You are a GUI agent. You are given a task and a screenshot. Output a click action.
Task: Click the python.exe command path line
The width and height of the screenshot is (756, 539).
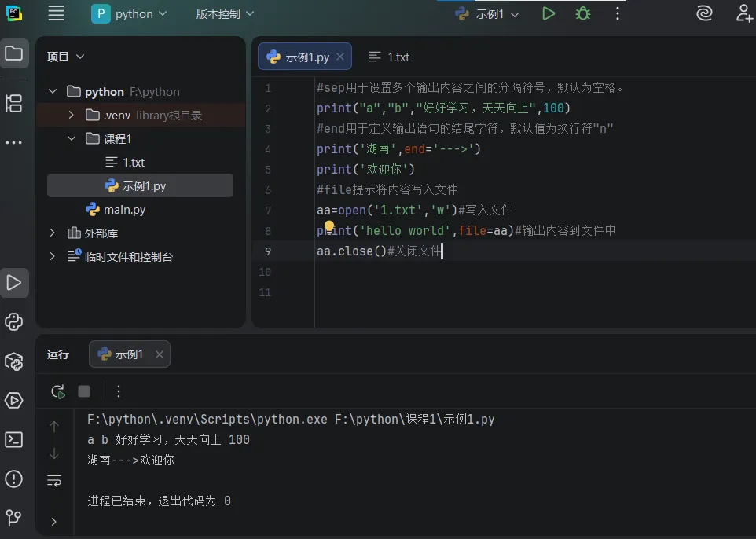coord(291,420)
